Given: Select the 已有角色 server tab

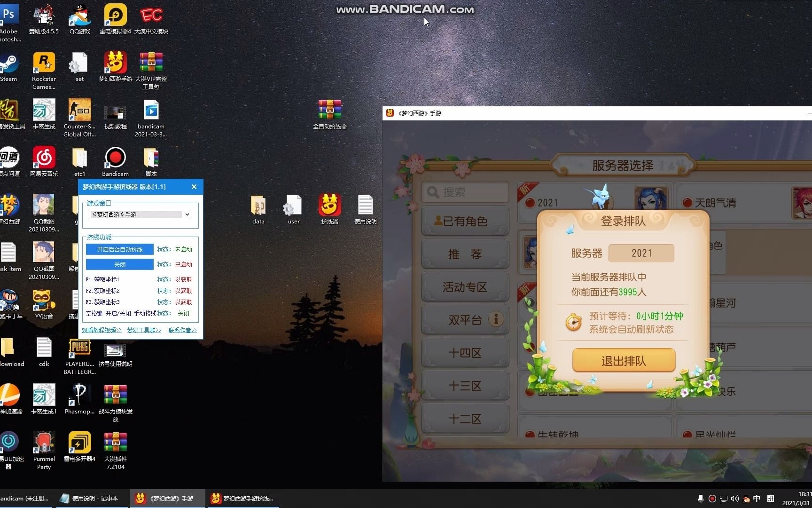Looking at the screenshot, I should pyautogui.click(x=465, y=221).
